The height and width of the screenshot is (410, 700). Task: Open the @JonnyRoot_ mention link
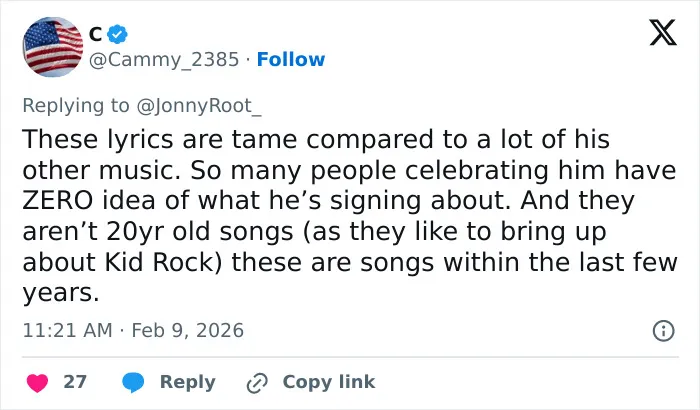click(x=199, y=106)
